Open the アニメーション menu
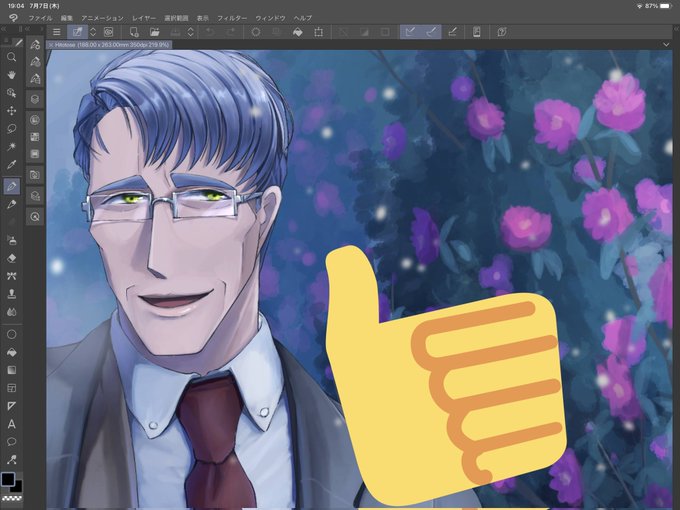680x510 pixels. (x=102, y=18)
